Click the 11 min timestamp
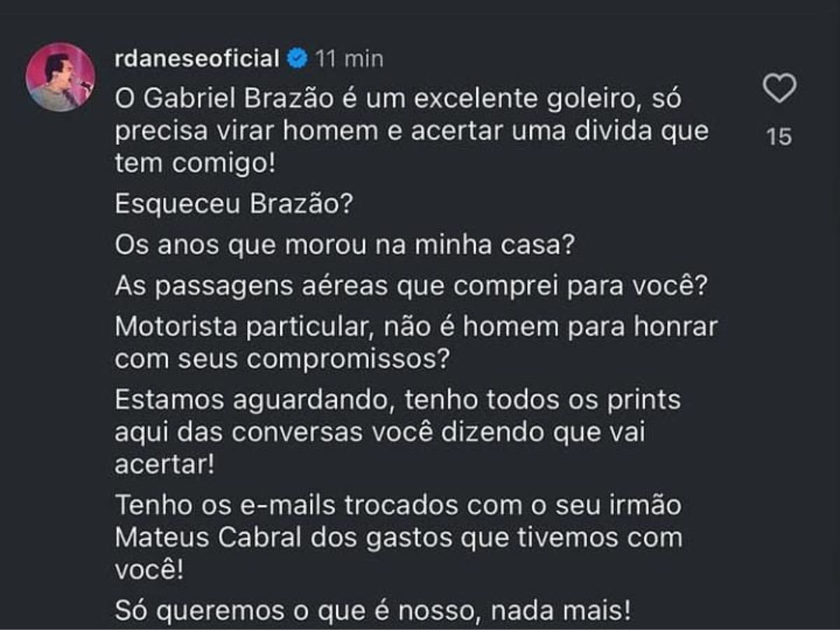840x630 pixels. click(x=349, y=59)
